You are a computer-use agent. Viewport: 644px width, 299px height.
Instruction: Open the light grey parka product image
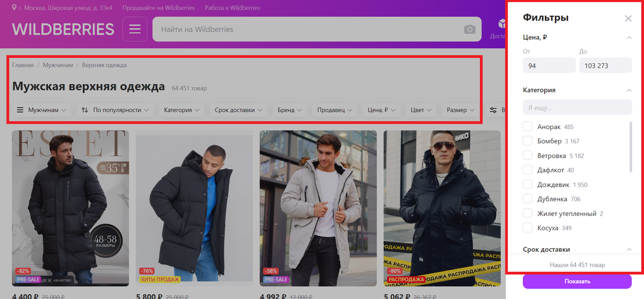318,208
